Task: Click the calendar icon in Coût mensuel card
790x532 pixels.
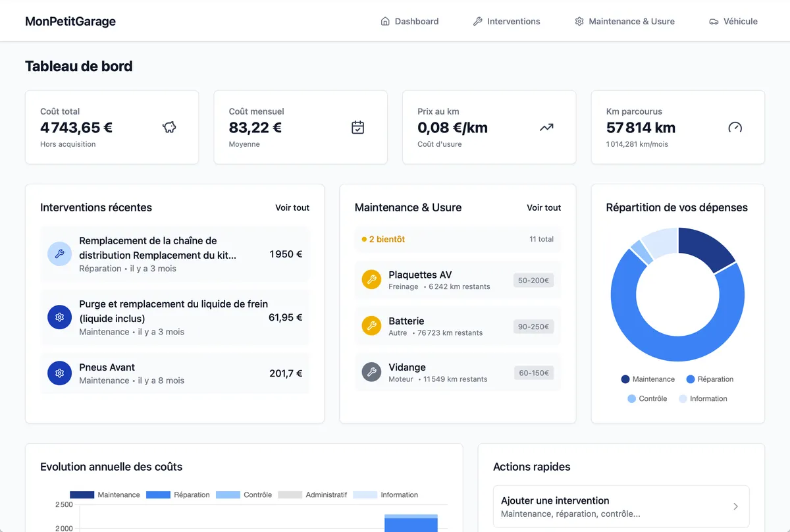Action: point(357,127)
